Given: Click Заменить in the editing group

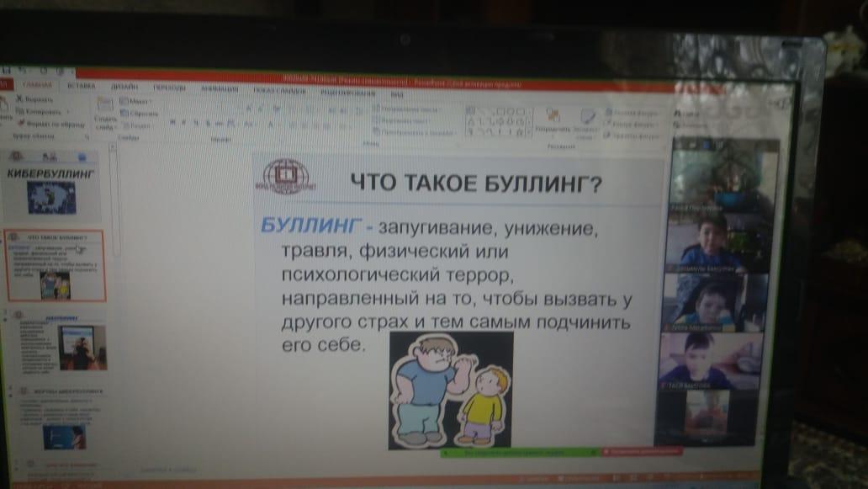Looking at the screenshot, I should (690, 125).
